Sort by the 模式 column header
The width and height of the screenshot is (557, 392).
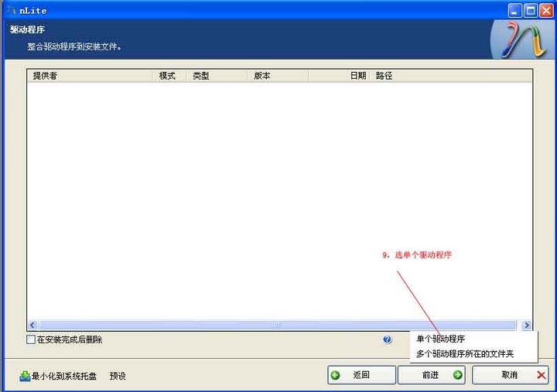pyautogui.click(x=169, y=76)
